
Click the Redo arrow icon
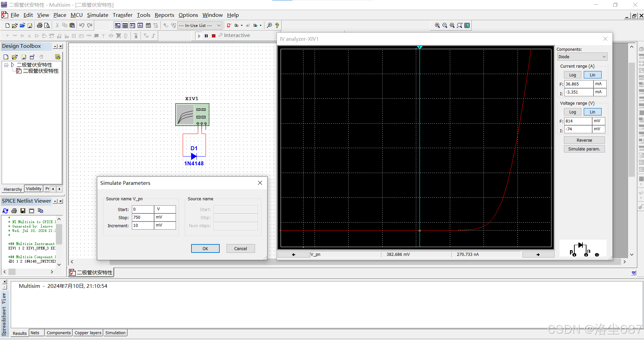(x=90, y=25)
